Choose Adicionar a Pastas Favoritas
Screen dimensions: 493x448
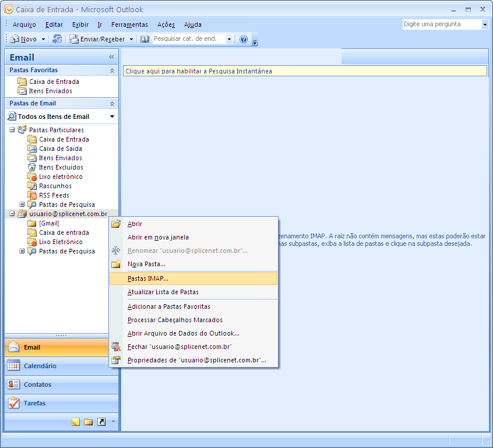point(193,306)
